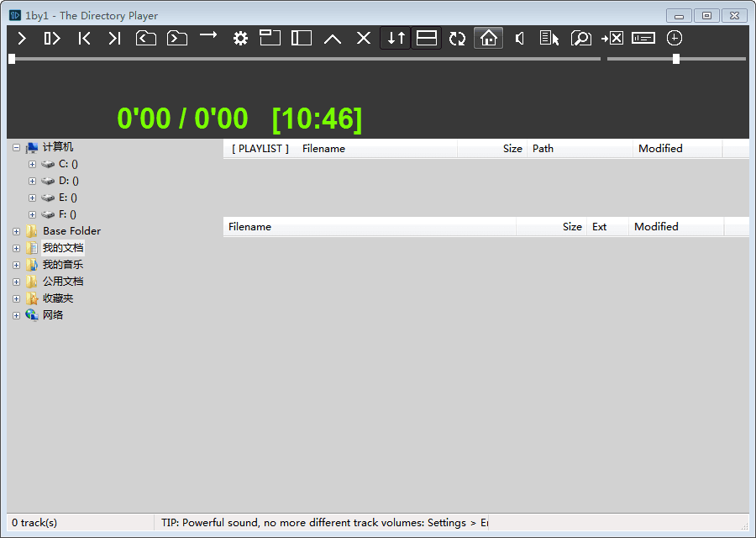Click the up caret icon
Screen dimensions: 756x538
coord(333,39)
